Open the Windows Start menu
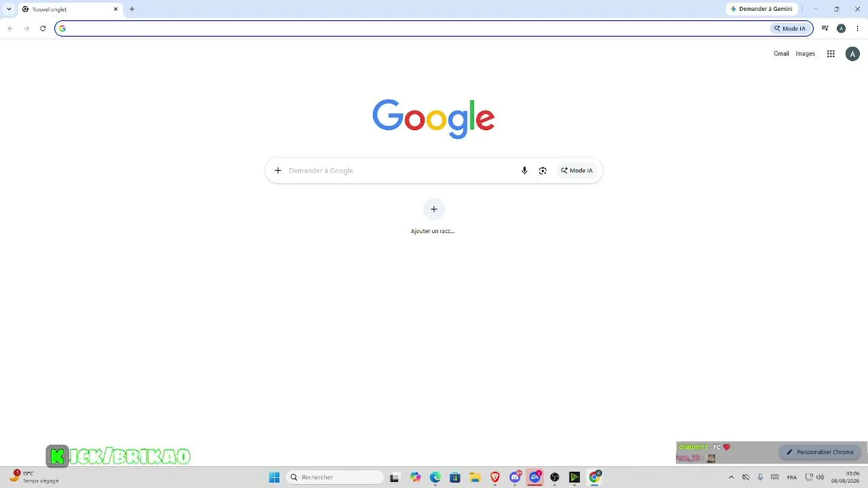The image size is (868, 488). coord(274,478)
